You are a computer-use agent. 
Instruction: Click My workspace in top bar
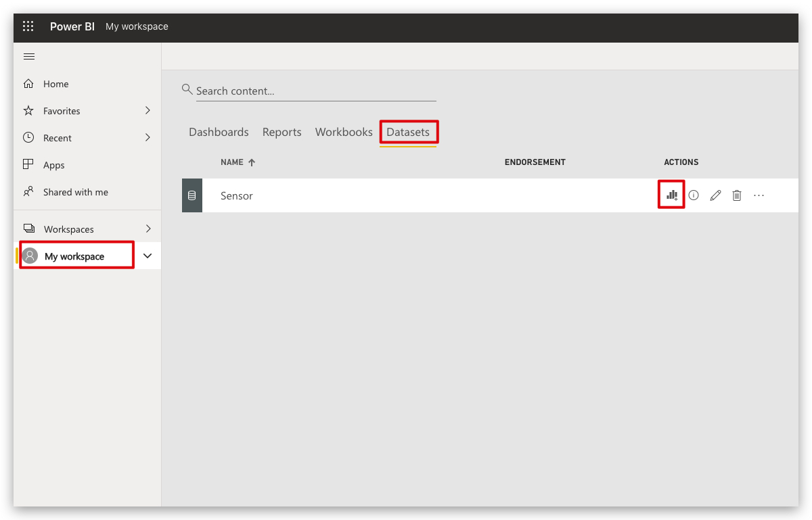click(x=137, y=26)
